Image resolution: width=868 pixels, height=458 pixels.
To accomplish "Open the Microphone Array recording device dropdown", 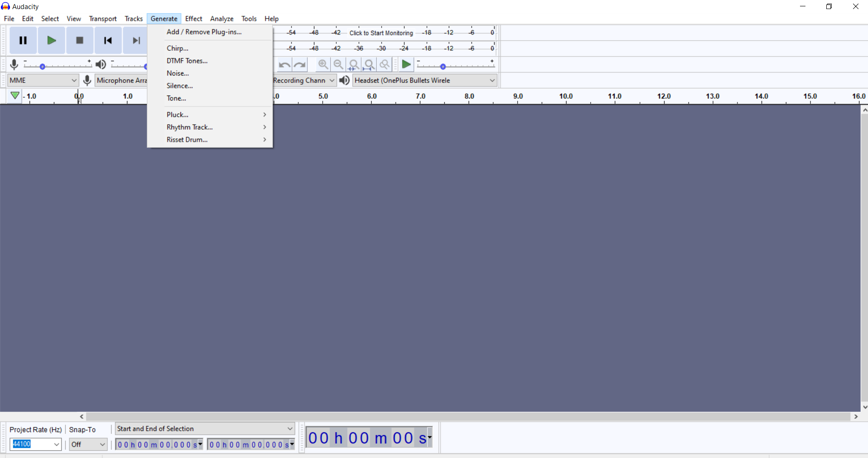I will [121, 81].
